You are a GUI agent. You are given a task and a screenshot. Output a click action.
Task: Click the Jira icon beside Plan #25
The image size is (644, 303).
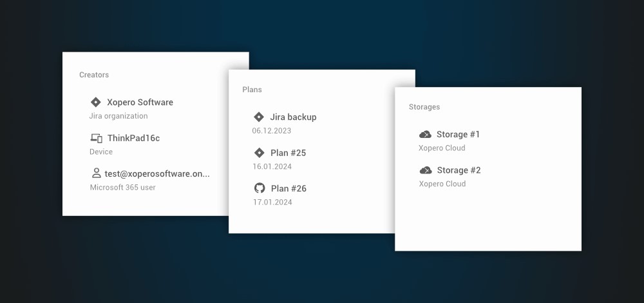[259, 153]
